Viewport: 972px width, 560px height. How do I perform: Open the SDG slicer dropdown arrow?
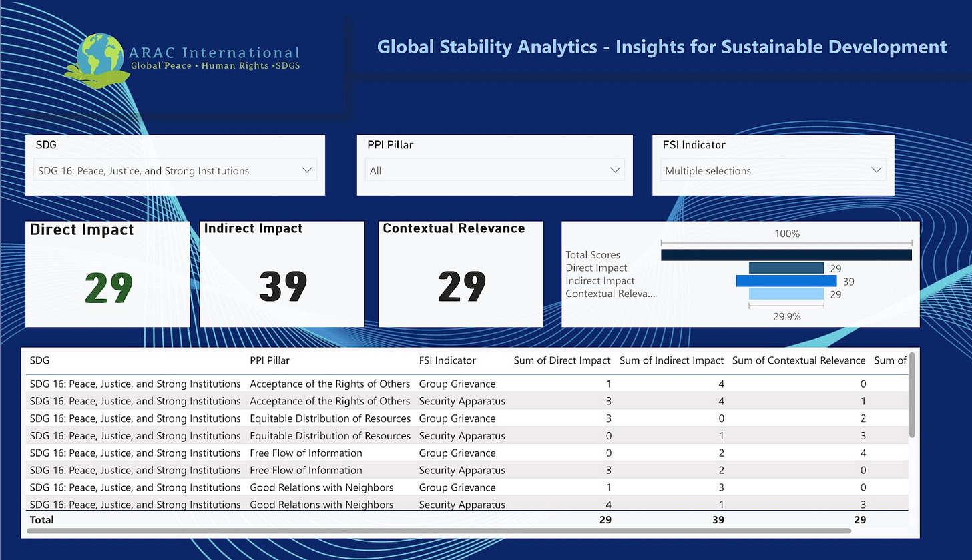[x=307, y=170]
